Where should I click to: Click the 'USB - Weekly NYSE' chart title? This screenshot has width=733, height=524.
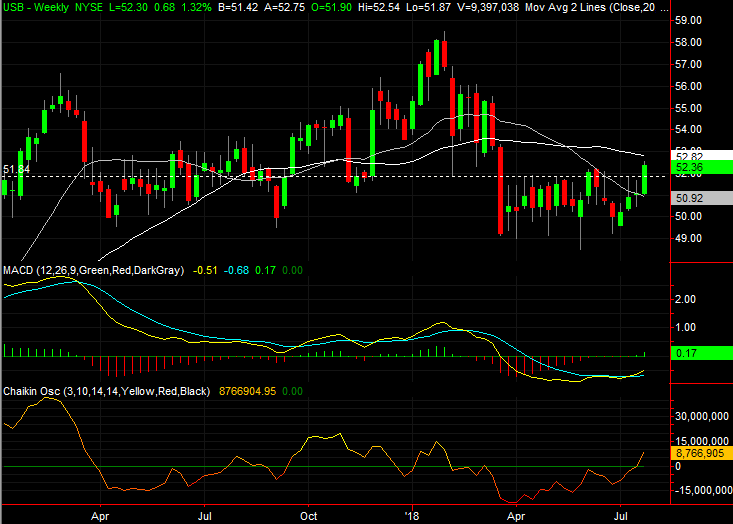coord(52,7)
